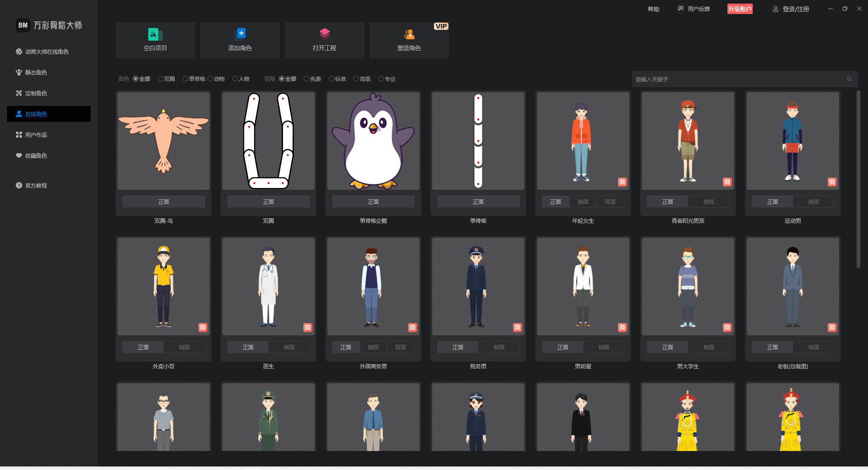
Task: Click the 单脊椎企鹅 penguin thumbnail
Action: click(373, 141)
